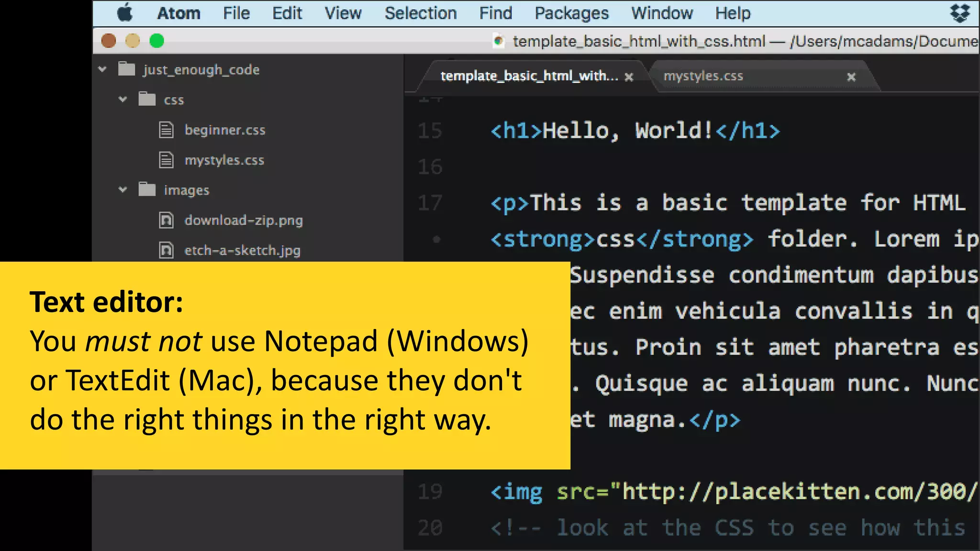
Task: Close the template_basic_html_with... tab
Action: (629, 77)
